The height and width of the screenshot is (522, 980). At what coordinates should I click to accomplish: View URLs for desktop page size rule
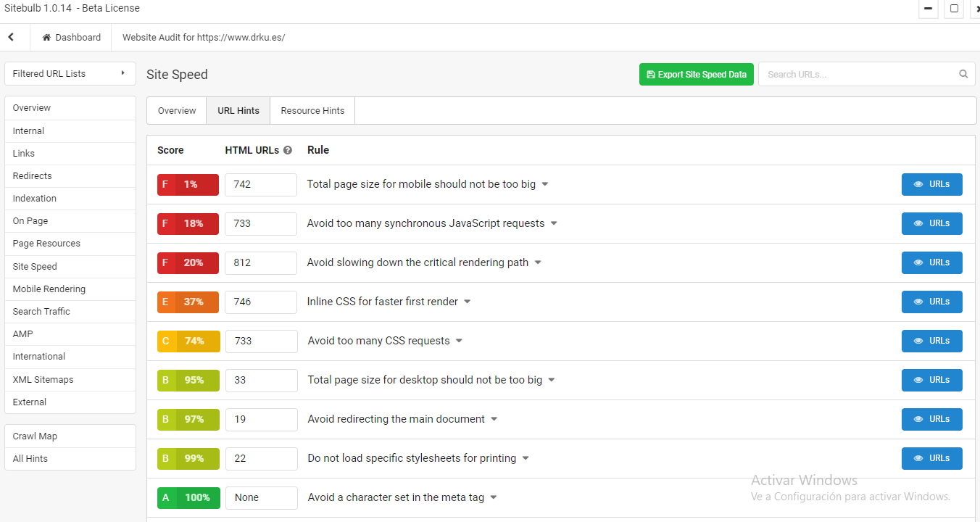click(x=931, y=380)
